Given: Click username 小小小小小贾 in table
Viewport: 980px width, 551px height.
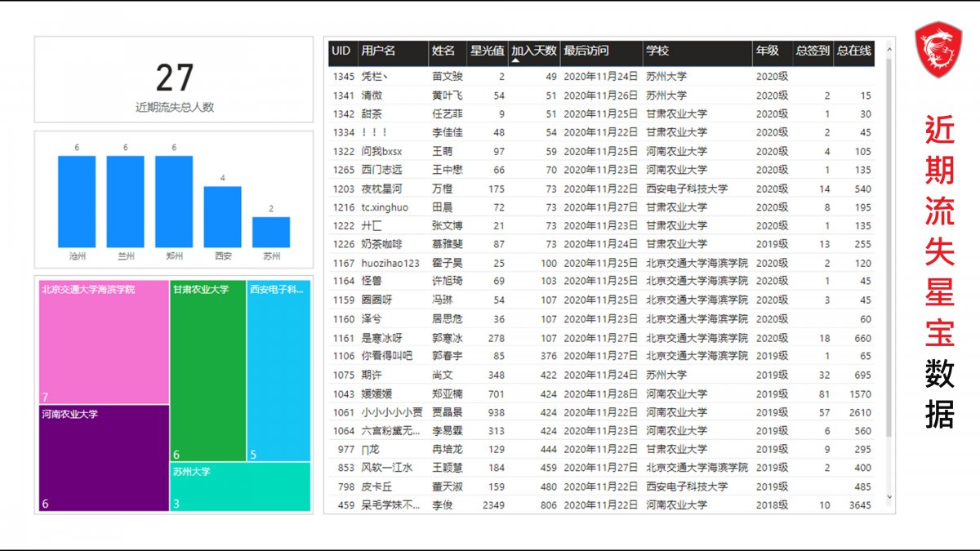Looking at the screenshot, I should pos(392,412).
